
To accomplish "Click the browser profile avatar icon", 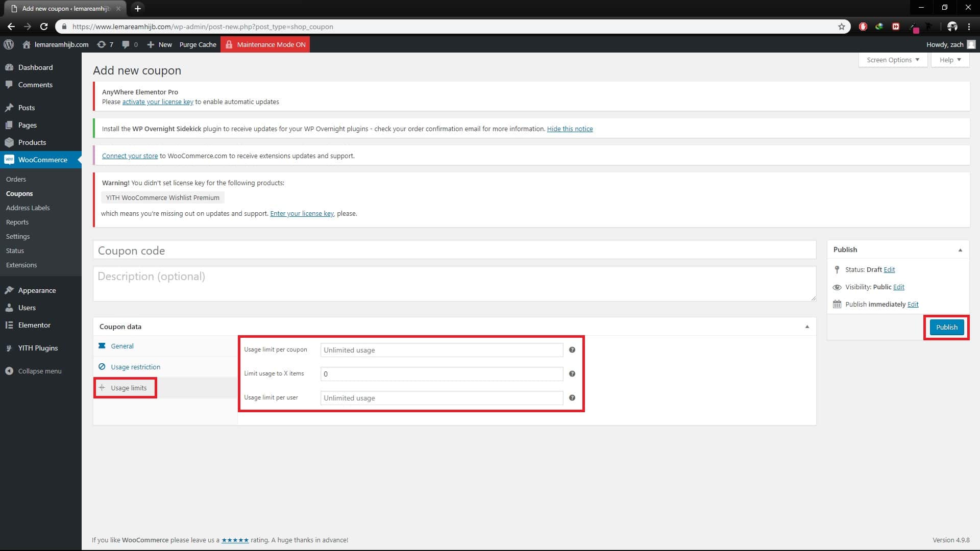I will (952, 27).
